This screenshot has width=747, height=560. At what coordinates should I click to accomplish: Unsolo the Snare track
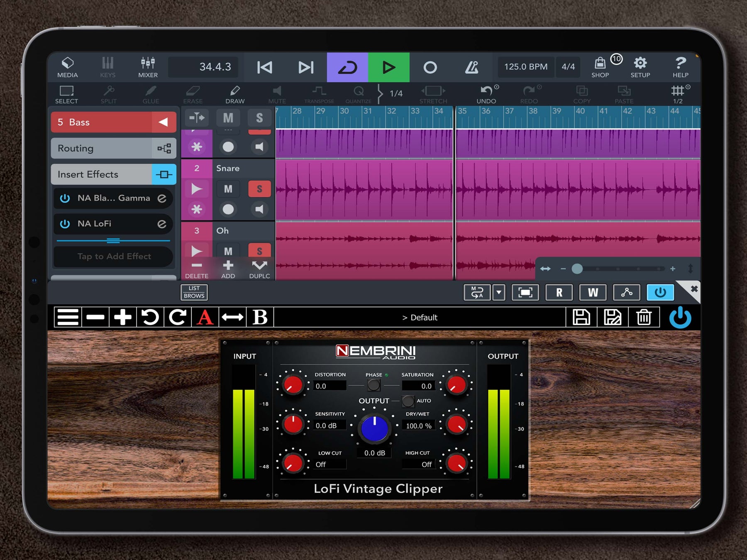pos(259,189)
